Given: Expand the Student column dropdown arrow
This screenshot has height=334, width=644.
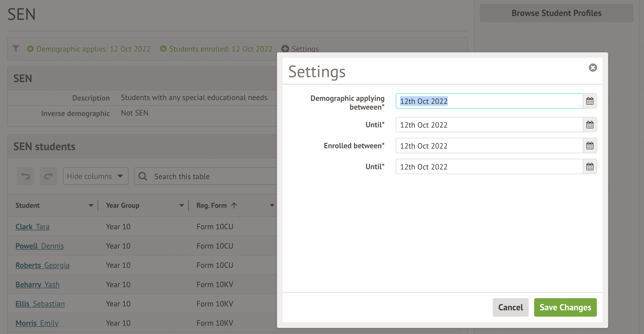Looking at the screenshot, I should click(91, 205).
